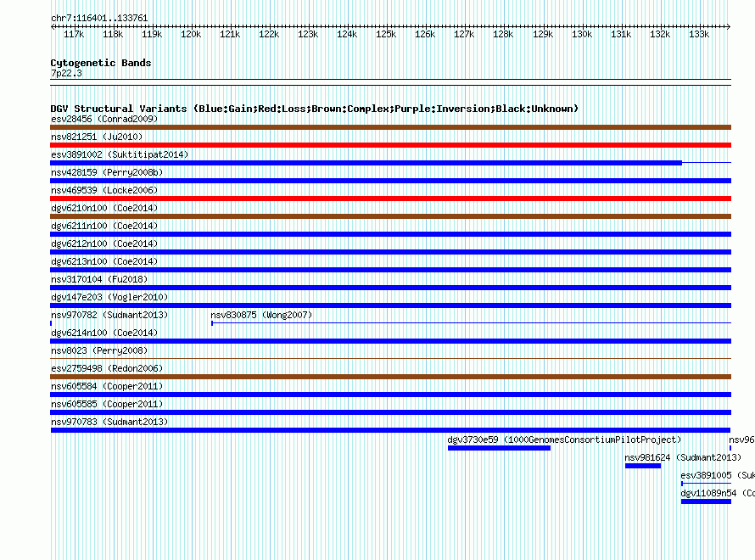Click the 123k ruler tick label

tap(308, 34)
